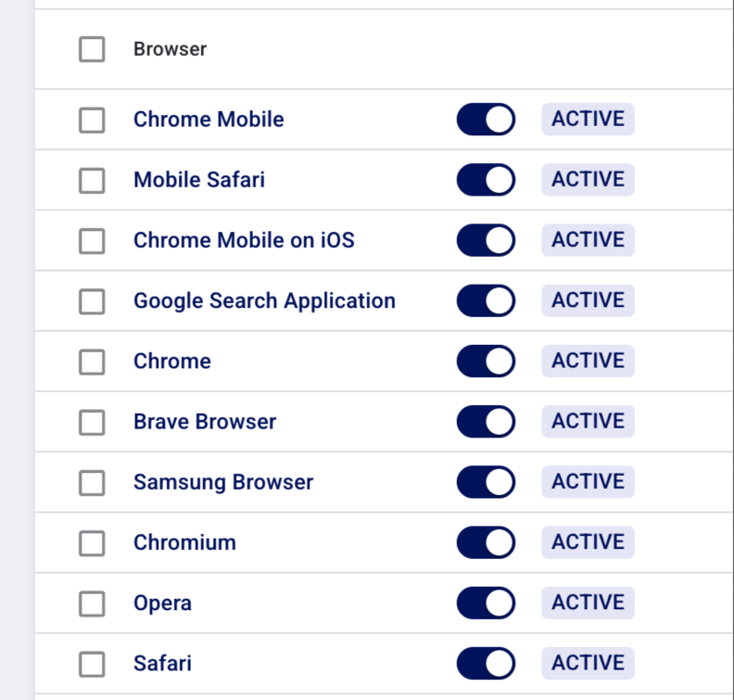Viewport: 734px width, 700px height.
Task: Open the Google Search Application link
Action: [264, 300]
